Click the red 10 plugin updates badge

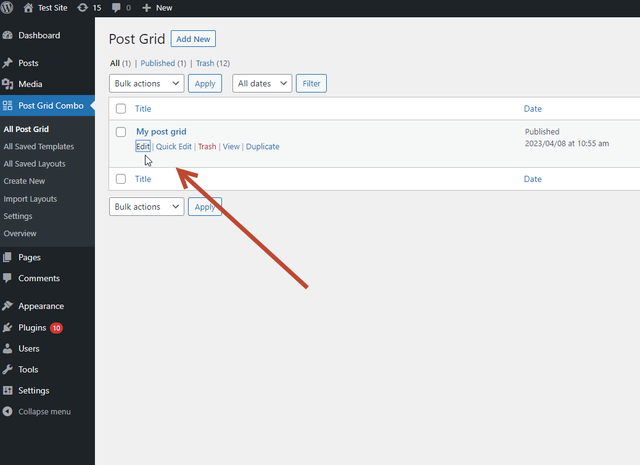point(56,328)
